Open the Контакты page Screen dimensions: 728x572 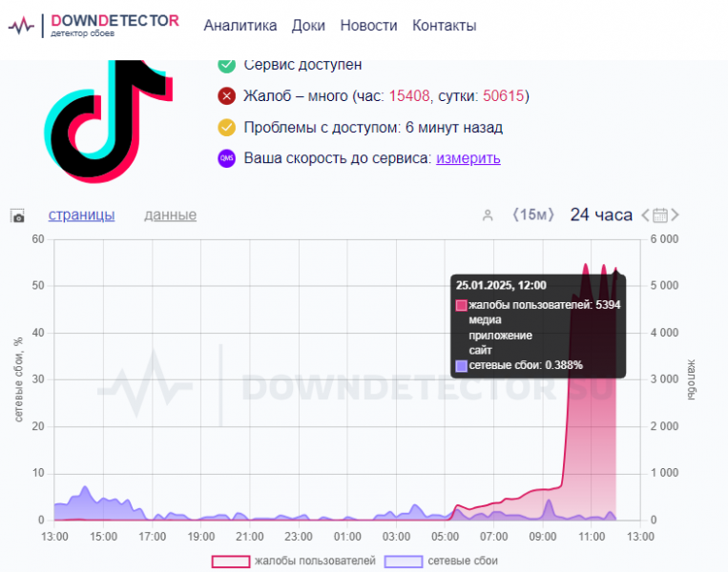pos(445,26)
